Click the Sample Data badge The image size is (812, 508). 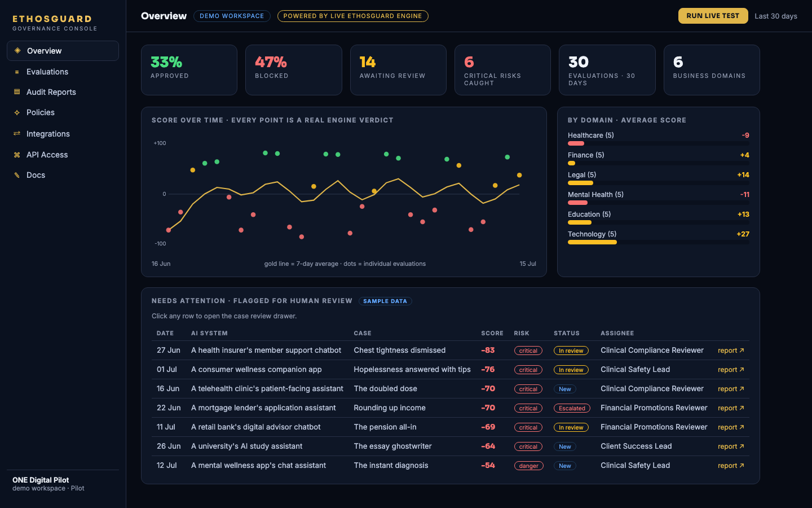click(x=385, y=301)
